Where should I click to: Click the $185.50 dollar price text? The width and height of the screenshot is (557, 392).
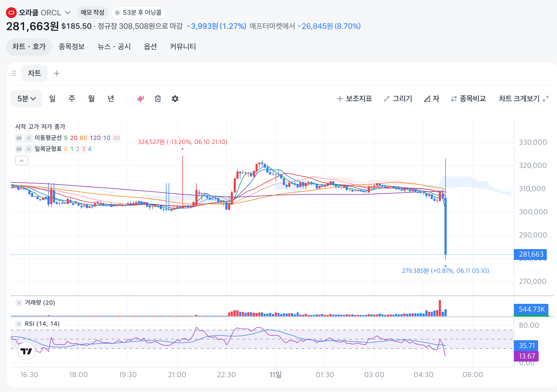point(77,26)
